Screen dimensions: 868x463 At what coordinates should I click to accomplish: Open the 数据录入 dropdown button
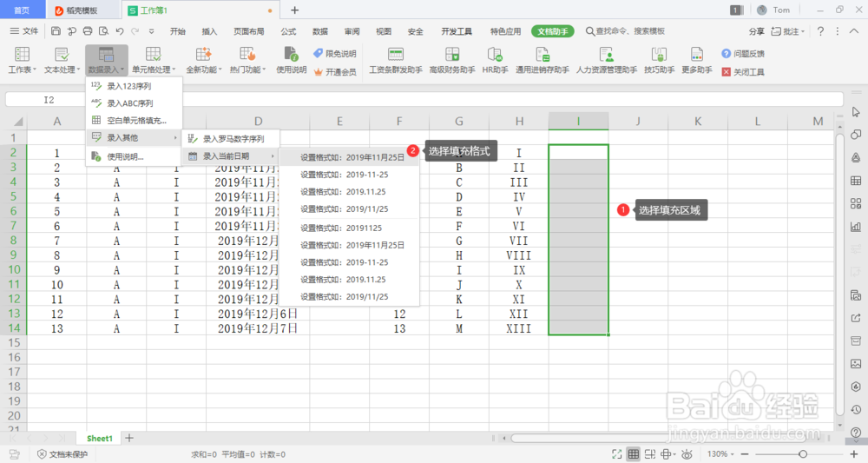click(x=106, y=60)
